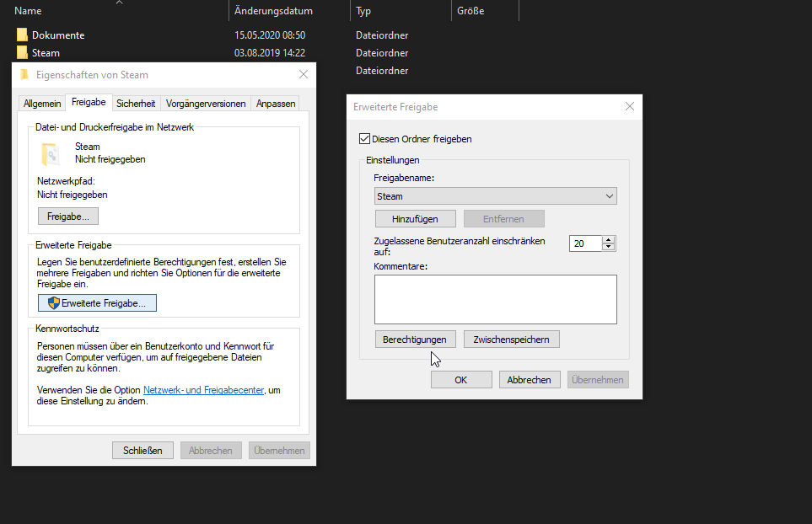Click Abbrechen in Eigenschaften von Steam

(211, 451)
